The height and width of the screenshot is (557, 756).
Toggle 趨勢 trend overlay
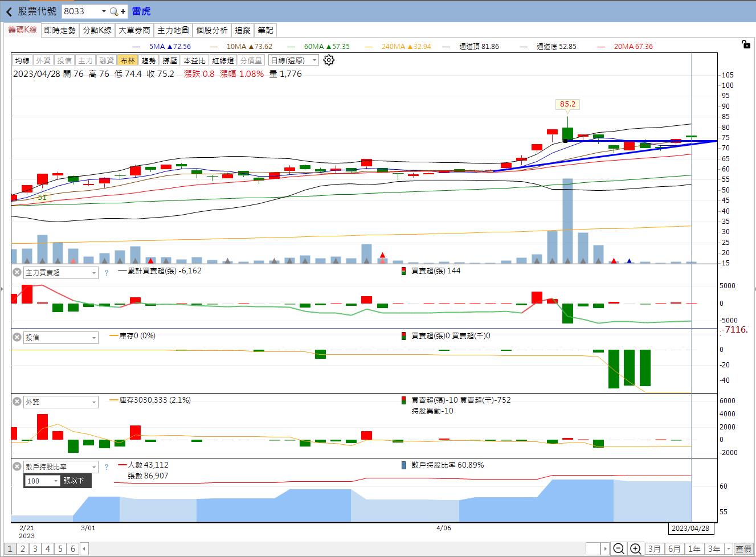click(x=149, y=60)
